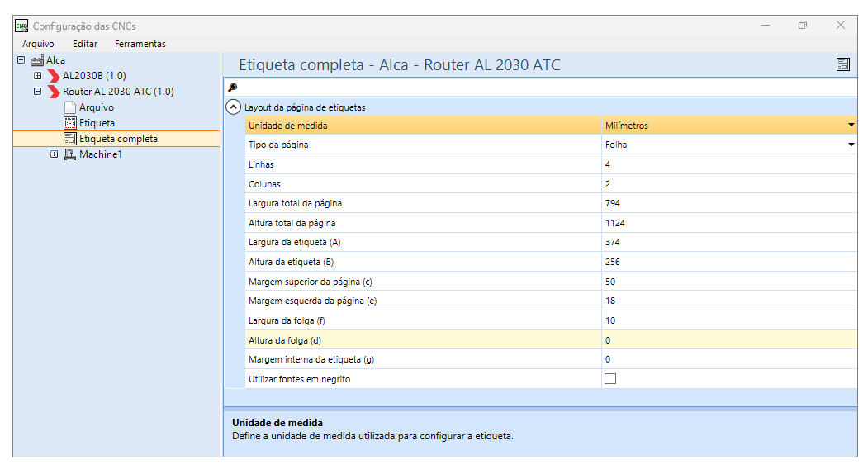Image resolution: width=868 pixels, height=474 pixels.
Task: Click the save icon in the header
Action: point(842,65)
